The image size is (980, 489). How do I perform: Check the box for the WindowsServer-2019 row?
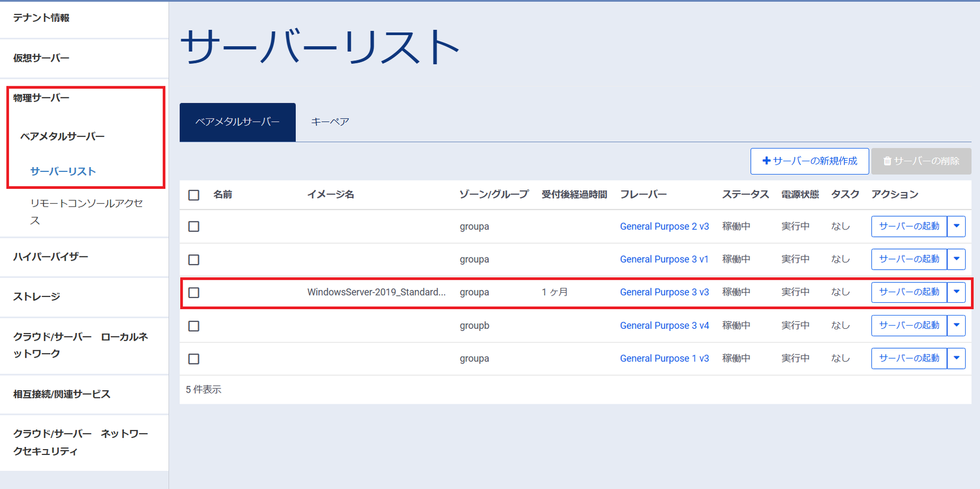(x=194, y=293)
